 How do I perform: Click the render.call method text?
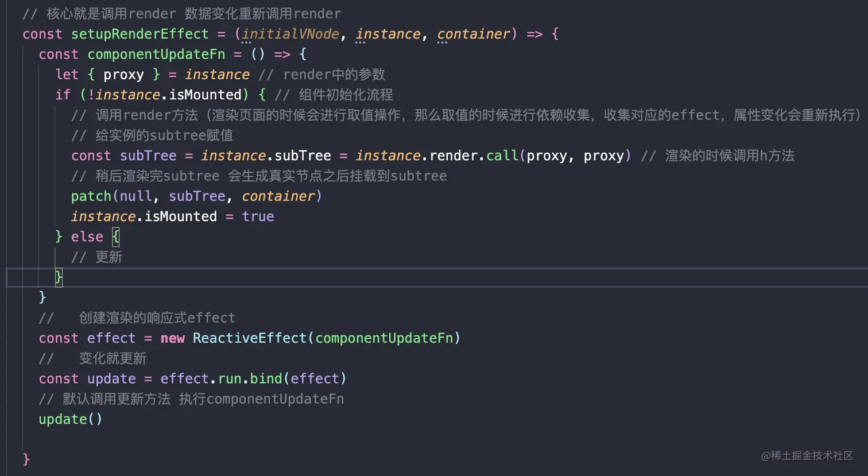tap(474, 156)
